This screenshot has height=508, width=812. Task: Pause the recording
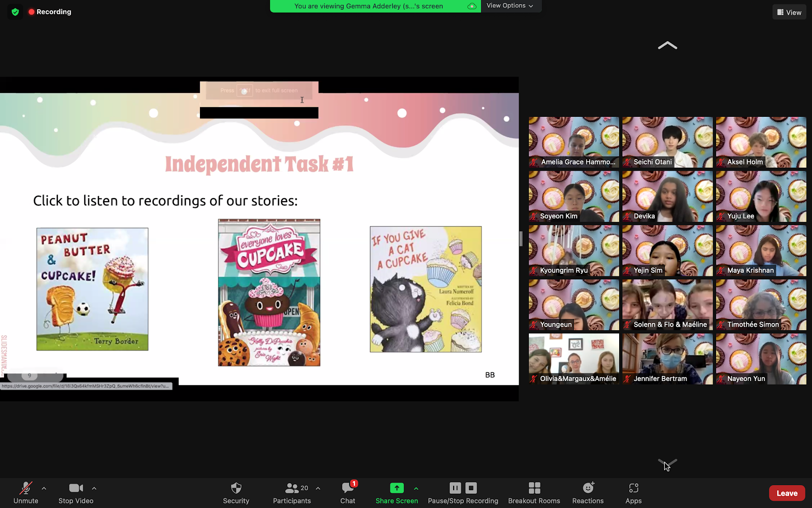455,488
